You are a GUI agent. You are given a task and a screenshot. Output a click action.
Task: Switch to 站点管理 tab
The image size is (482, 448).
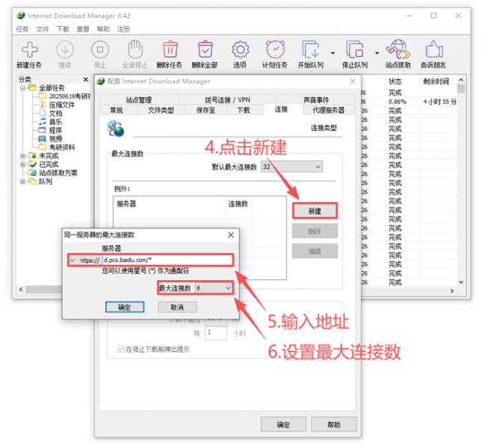click(139, 100)
